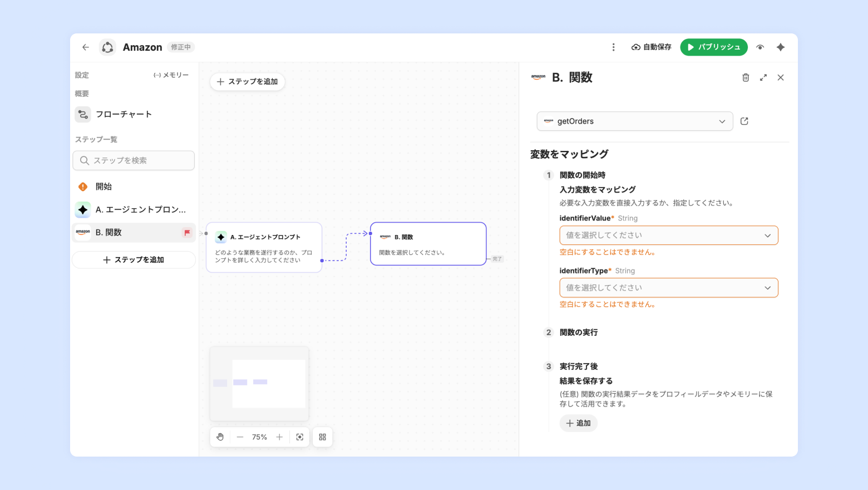Viewport: 868px width, 490px height.
Task: Open the identifierValue value dropdown
Action: [669, 236]
